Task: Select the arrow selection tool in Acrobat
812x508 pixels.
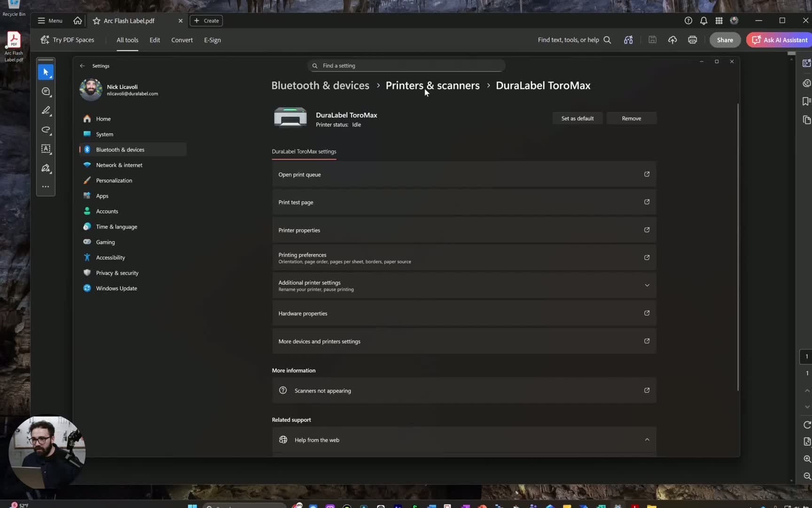Action: tap(46, 72)
